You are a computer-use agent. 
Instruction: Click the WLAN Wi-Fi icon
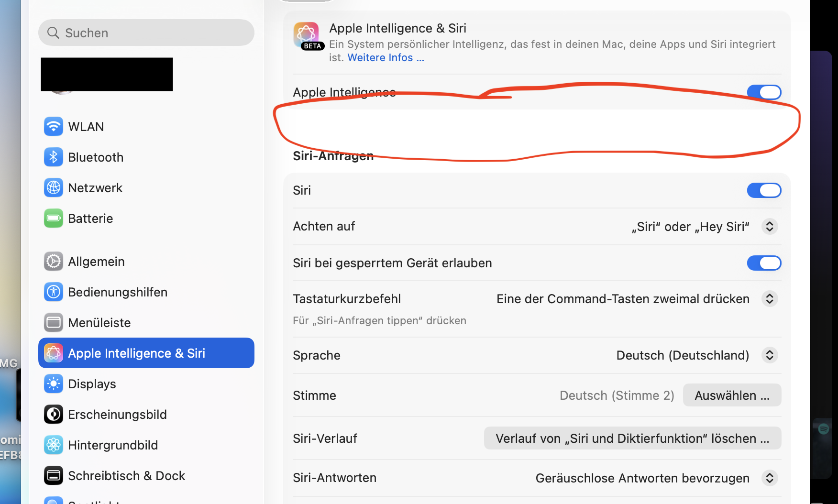[54, 127]
